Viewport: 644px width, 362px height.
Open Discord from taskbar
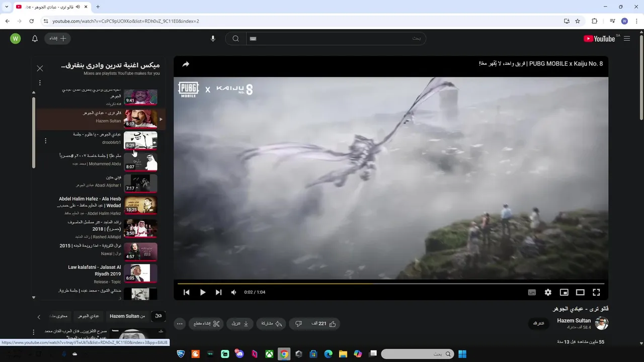pyautogui.click(x=239, y=354)
